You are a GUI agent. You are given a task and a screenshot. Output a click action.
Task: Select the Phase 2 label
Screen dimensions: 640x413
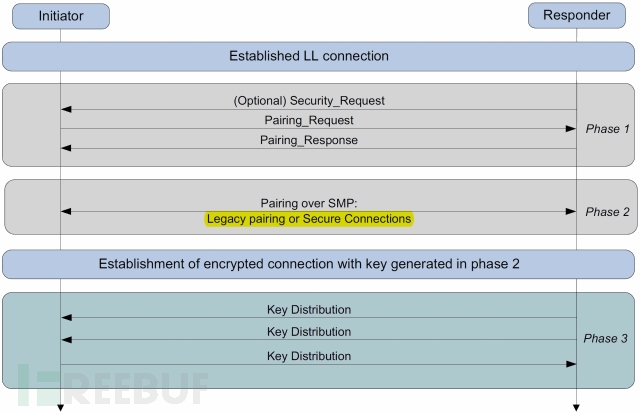pyautogui.click(x=607, y=212)
